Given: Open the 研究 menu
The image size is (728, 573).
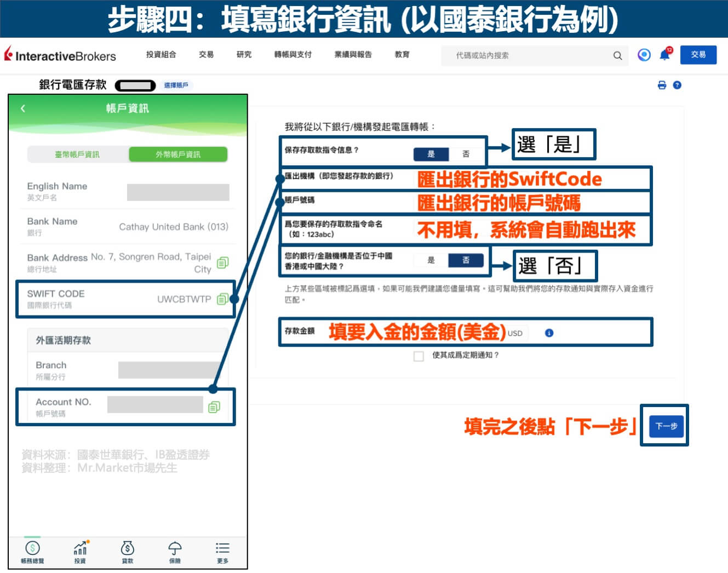Looking at the screenshot, I should click(244, 54).
